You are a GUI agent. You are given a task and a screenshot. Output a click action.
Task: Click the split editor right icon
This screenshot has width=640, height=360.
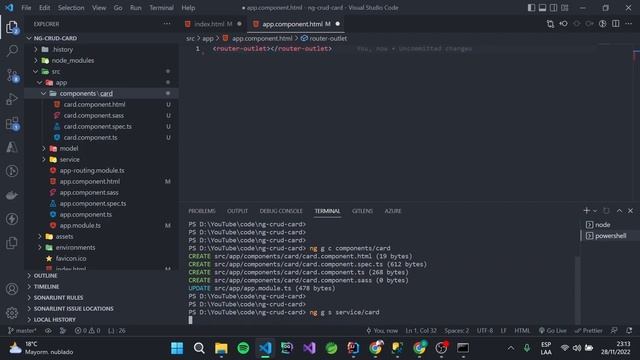[616, 24]
